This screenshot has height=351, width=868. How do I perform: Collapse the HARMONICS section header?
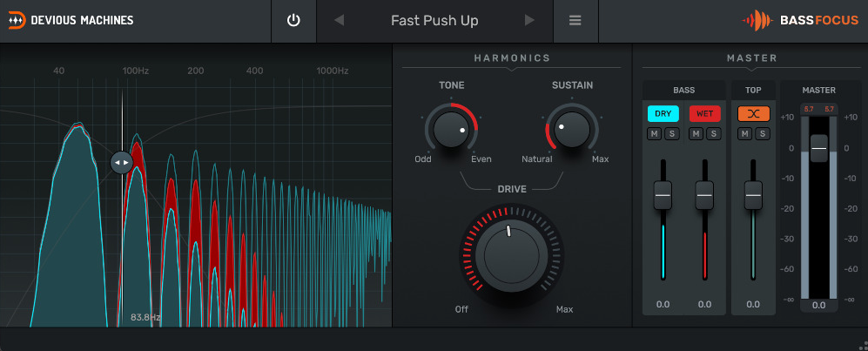tap(512, 58)
